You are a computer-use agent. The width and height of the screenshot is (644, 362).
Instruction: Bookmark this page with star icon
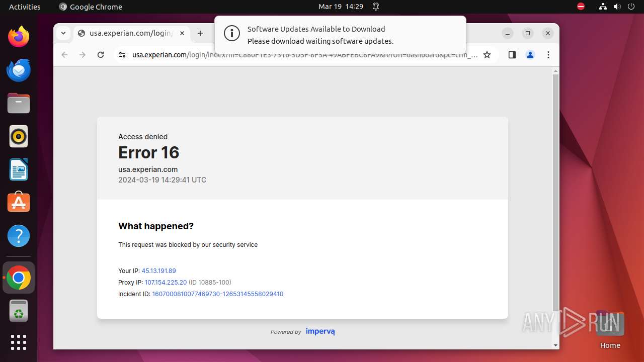click(487, 55)
